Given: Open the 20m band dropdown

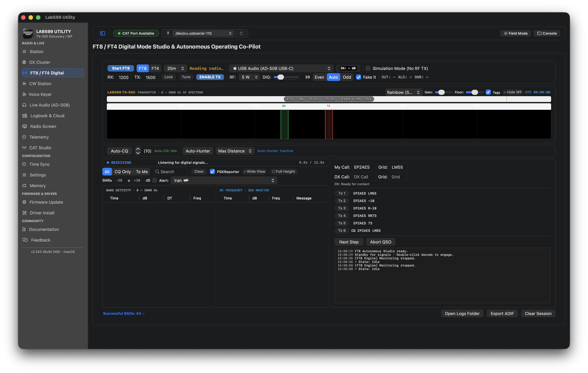Looking at the screenshot, I should click(175, 68).
